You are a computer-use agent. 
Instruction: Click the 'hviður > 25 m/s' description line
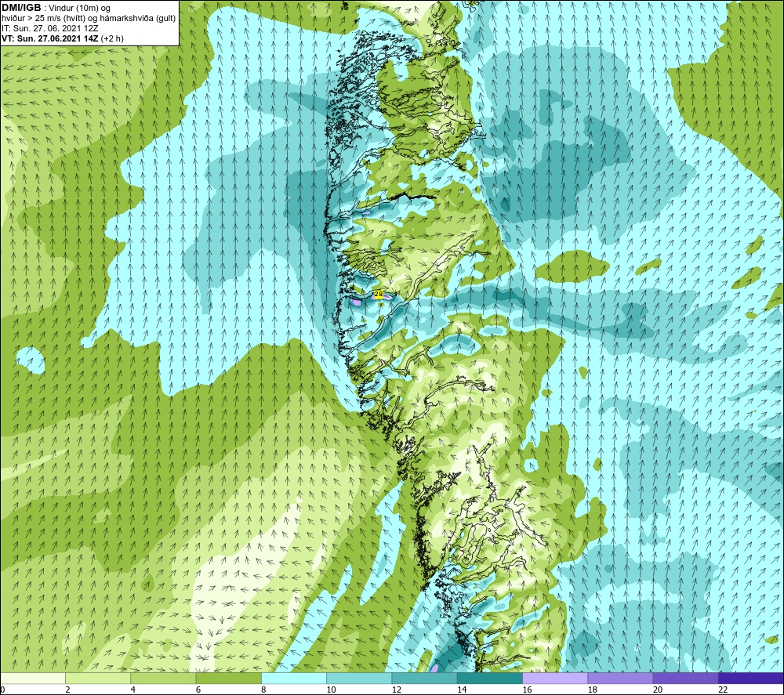[89, 19]
